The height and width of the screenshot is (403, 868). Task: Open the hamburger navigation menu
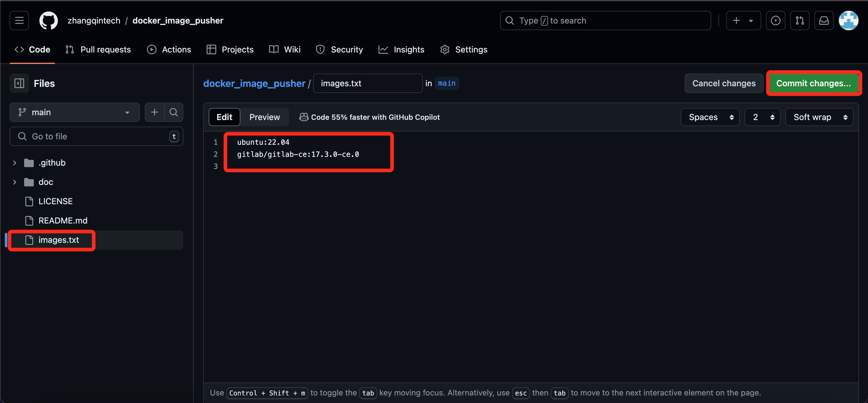19,21
